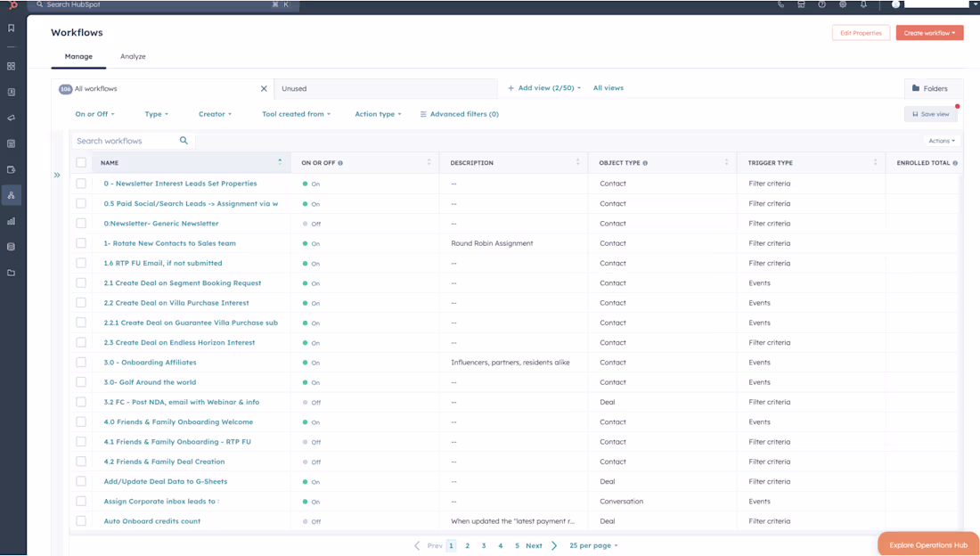
Task: Toggle the checkbox for 3.0 - Onboarding Affiliates
Action: (x=80, y=362)
